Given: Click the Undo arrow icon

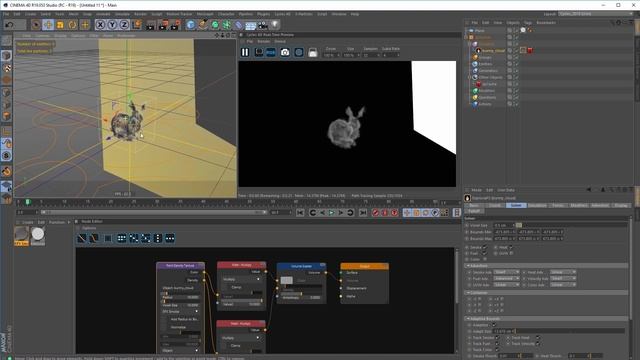Looking at the screenshot, I should coord(9,25).
